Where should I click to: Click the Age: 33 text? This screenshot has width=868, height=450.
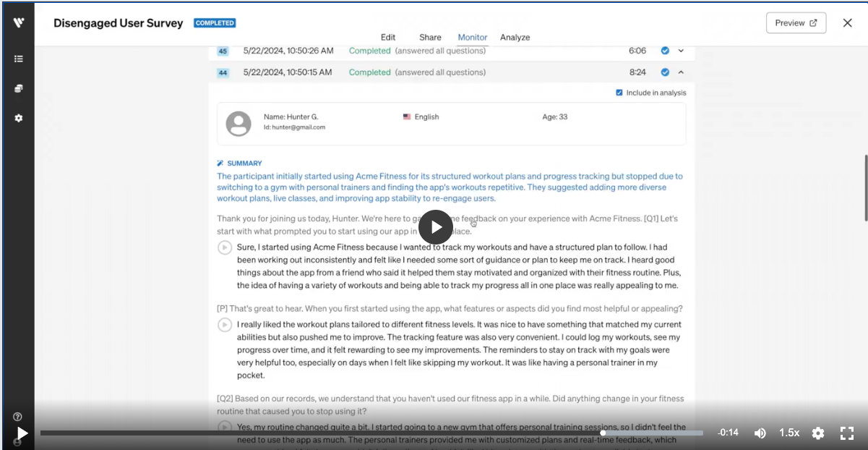point(555,116)
